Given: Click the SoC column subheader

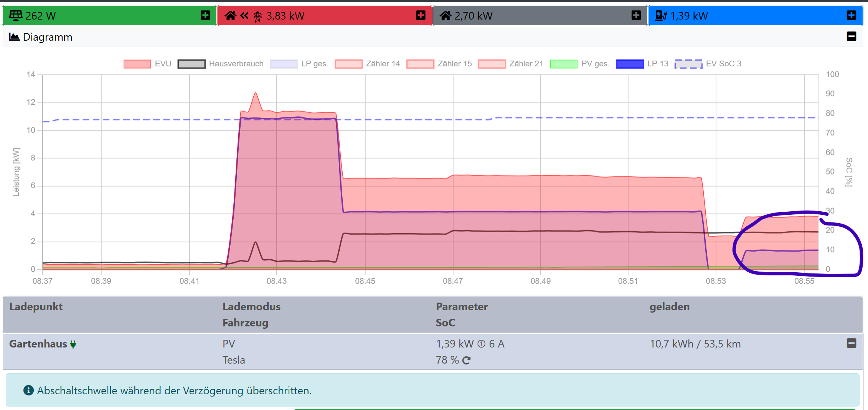Looking at the screenshot, I should point(446,323).
